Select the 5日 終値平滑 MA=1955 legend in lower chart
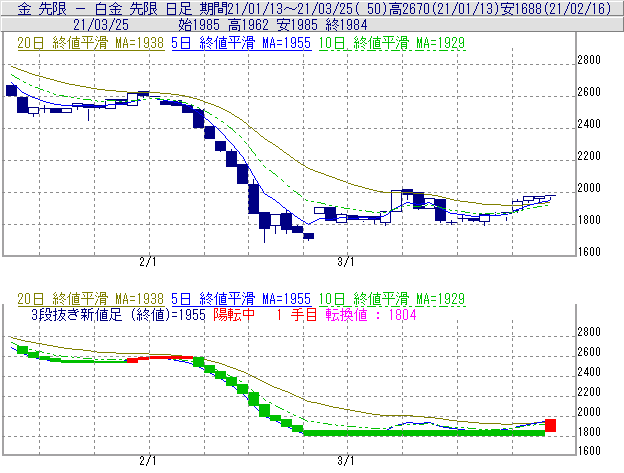The height and width of the screenshot is (473, 624). pos(241,298)
